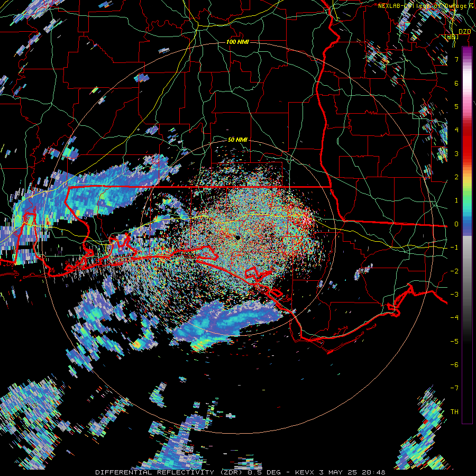Click the "3 MAY 25 20:48" timestamp
476x476 pixels.
(352, 472)
